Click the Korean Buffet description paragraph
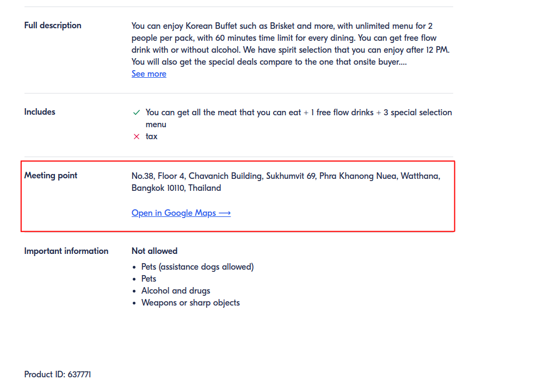 tap(290, 44)
